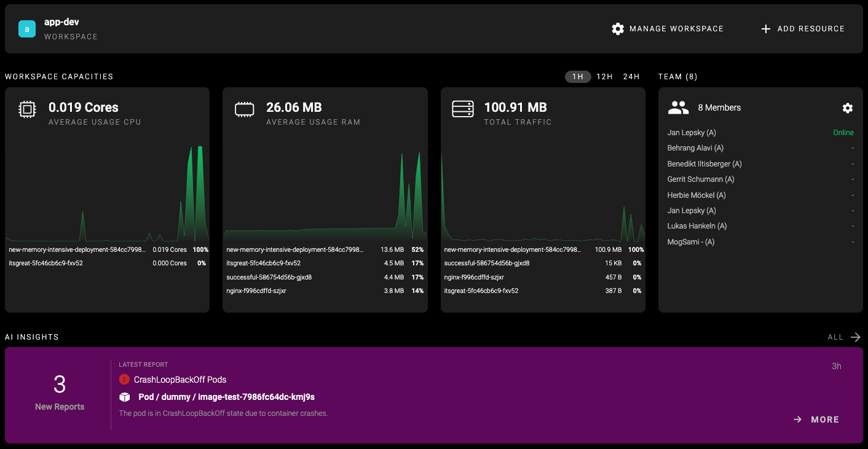Image resolution: width=868 pixels, height=449 pixels.
Task: Open Manage Workspace gear icon
Action: [618, 29]
